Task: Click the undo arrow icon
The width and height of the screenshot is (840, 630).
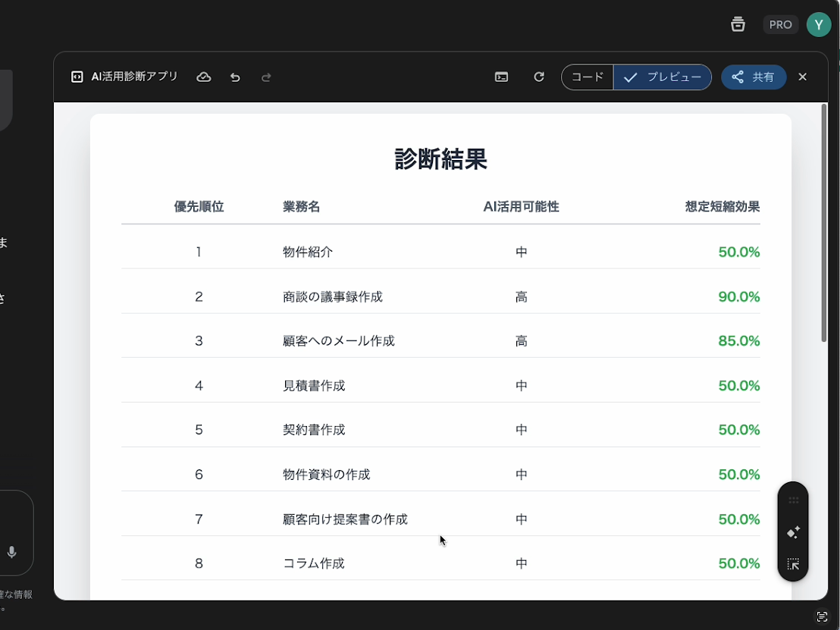Action: pyautogui.click(x=235, y=77)
